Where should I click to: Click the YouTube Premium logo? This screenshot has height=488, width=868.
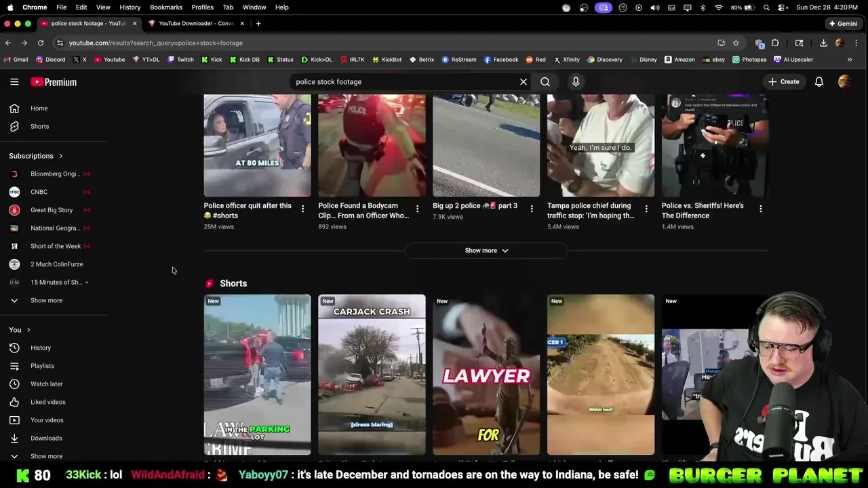(54, 82)
